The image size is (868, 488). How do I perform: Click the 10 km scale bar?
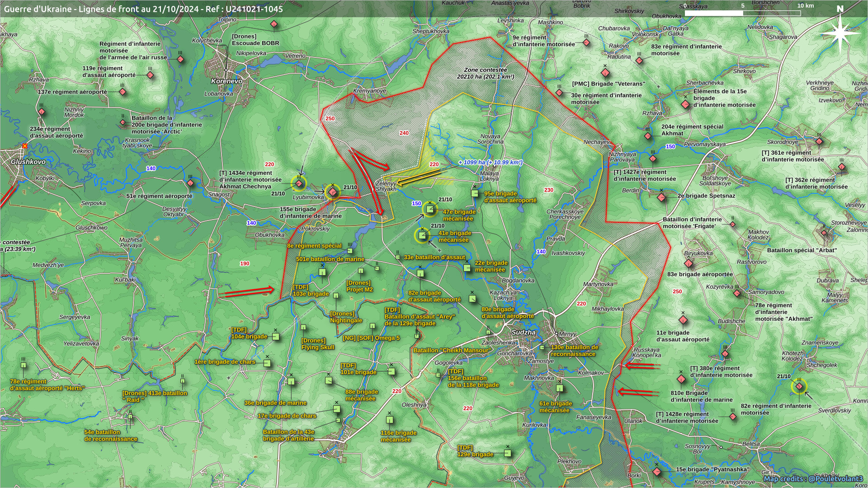(x=742, y=13)
